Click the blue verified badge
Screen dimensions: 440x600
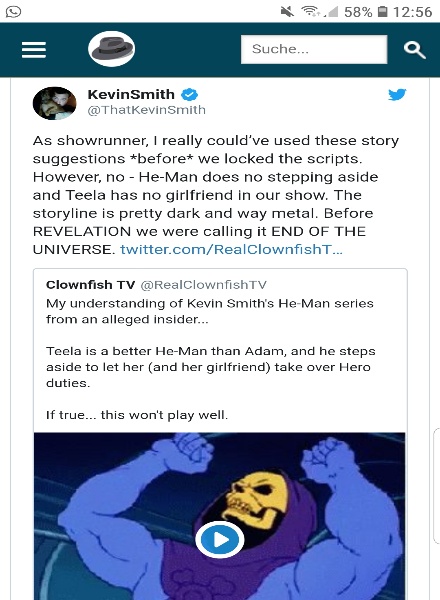pyautogui.click(x=189, y=94)
